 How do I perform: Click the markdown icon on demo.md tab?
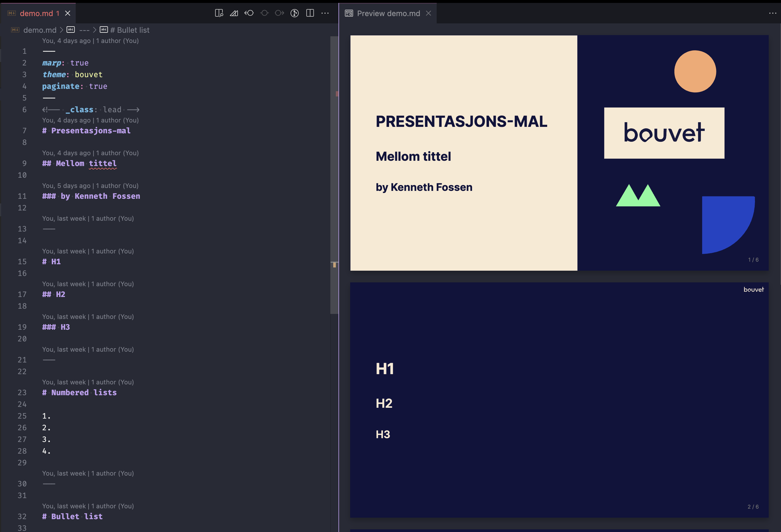(12, 13)
